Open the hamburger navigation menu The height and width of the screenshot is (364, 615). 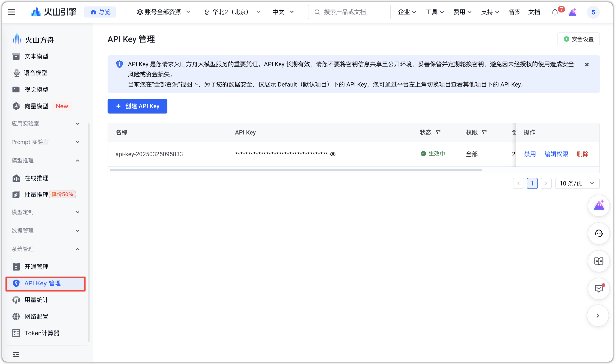point(11,12)
